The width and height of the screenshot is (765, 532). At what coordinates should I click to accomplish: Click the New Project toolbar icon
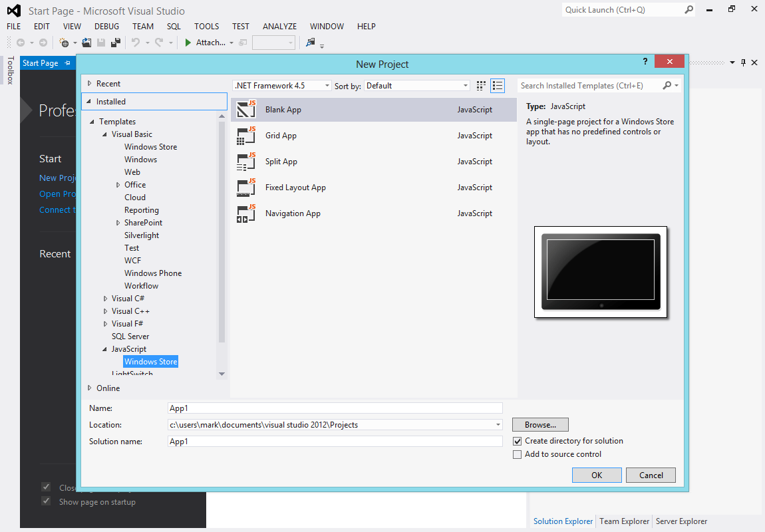point(64,43)
